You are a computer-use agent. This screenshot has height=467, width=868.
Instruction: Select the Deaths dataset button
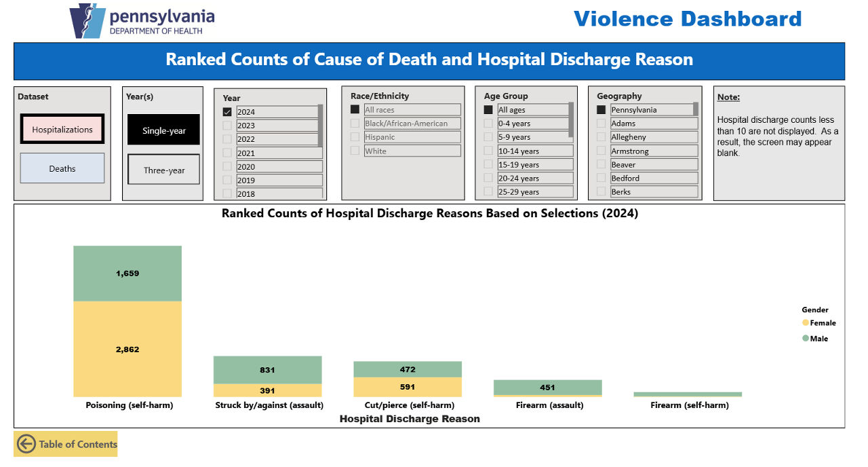[62, 168]
